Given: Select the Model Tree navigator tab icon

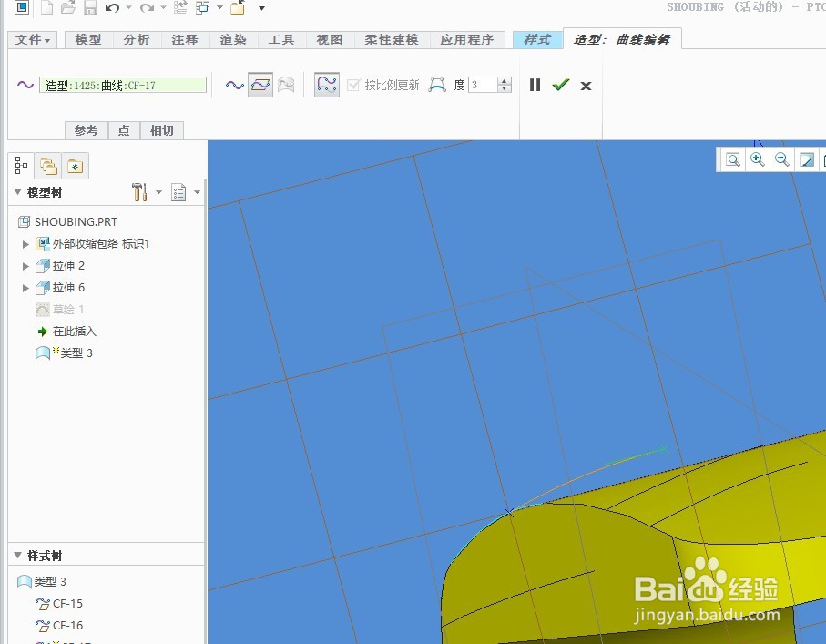Looking at the screenshot, I should pos(21,166).
